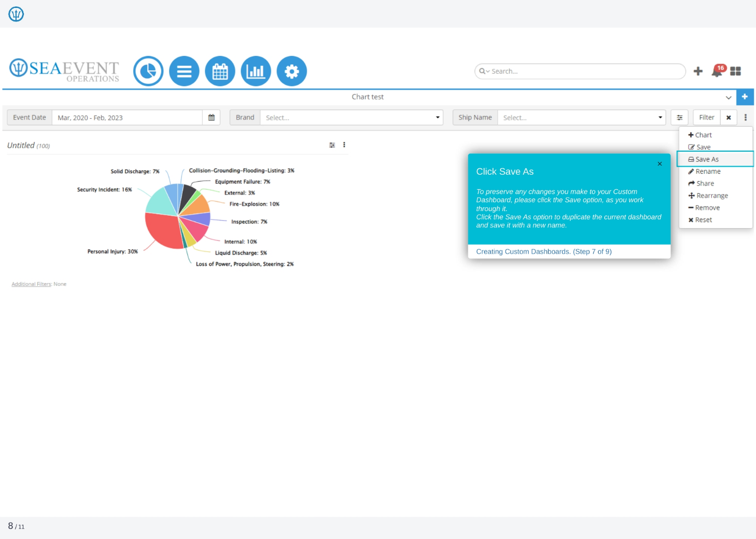Open the Brand Select dropdown
Image resolution: width=756 pixels, height=539 pixels.
point(351,118)
